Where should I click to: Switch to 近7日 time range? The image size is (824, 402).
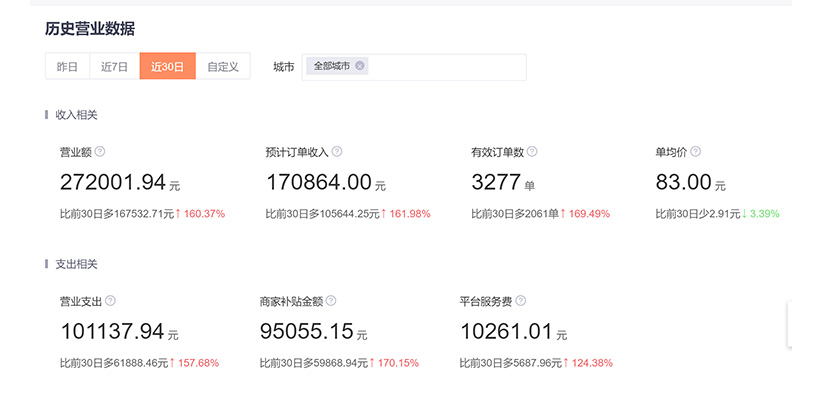(x=115, y=67)
